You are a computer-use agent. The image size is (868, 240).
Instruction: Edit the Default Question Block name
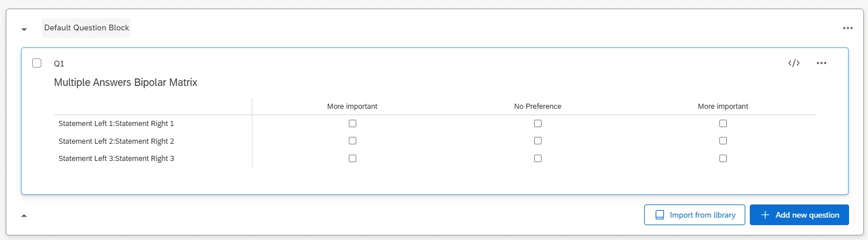87,27
